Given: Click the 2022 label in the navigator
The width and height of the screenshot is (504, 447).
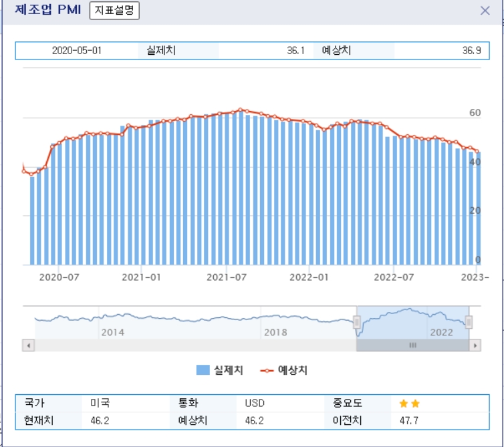Looking at the screenshot, I should coord(442,332).
